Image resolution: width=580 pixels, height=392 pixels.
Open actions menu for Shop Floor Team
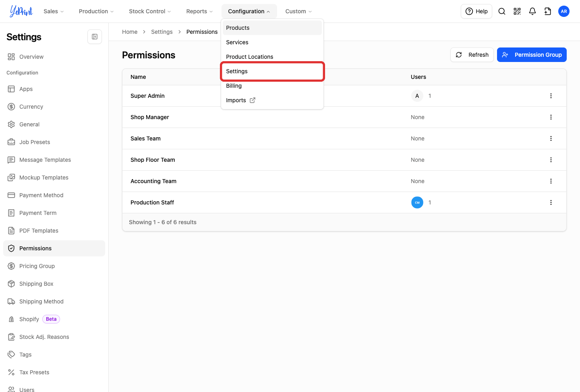(551, 160)
